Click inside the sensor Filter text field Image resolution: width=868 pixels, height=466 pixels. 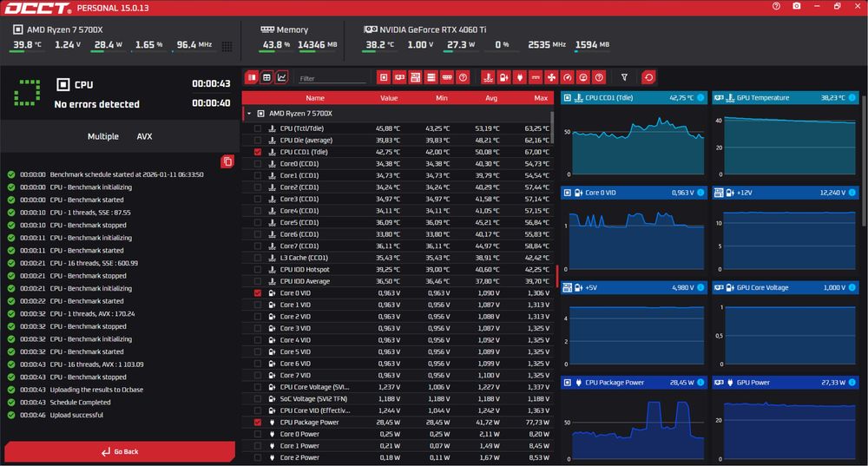coord(332,79)
